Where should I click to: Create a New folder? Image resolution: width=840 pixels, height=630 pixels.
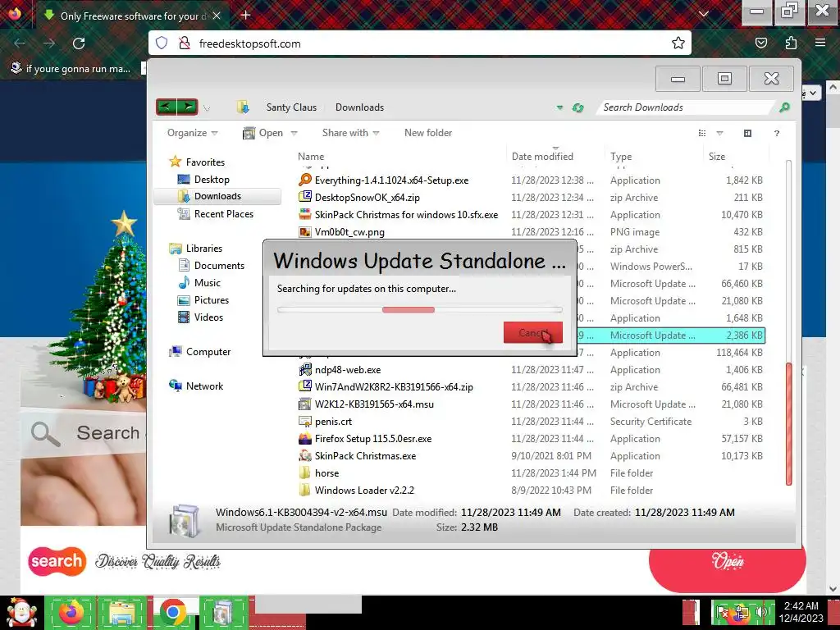tap(428, 133)
